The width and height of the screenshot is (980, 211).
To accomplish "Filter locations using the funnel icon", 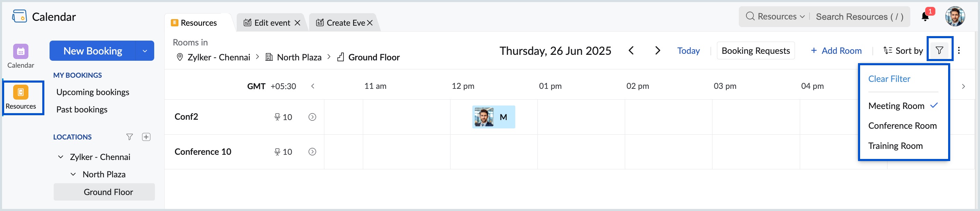I will click(x=129, y=137).
